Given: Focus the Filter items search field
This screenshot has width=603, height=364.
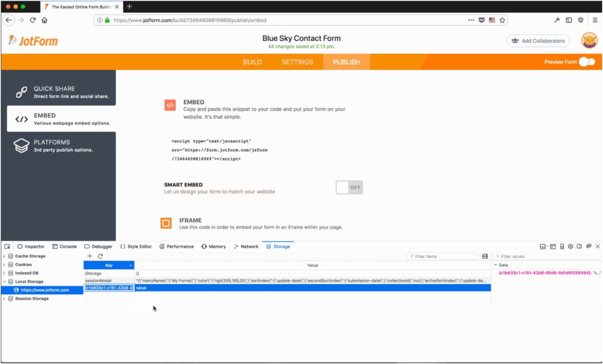Looking at the screenshot, I should [x=442, y=256].
